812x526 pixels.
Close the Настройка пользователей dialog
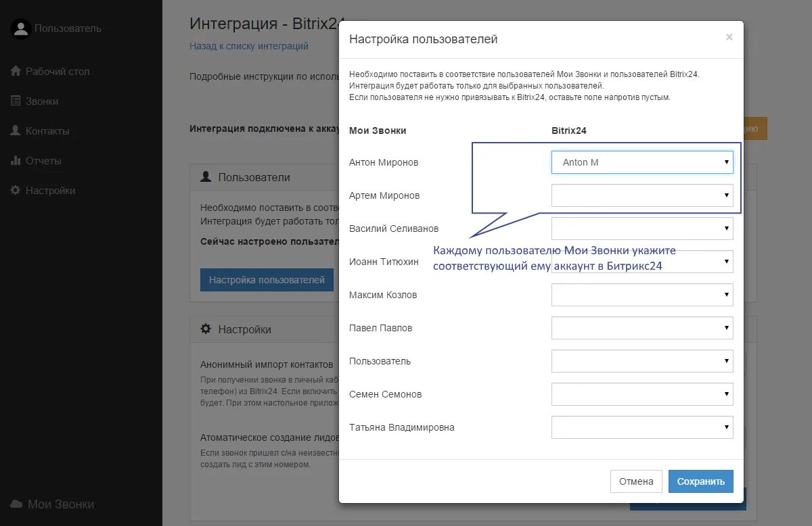click(729, 37)
